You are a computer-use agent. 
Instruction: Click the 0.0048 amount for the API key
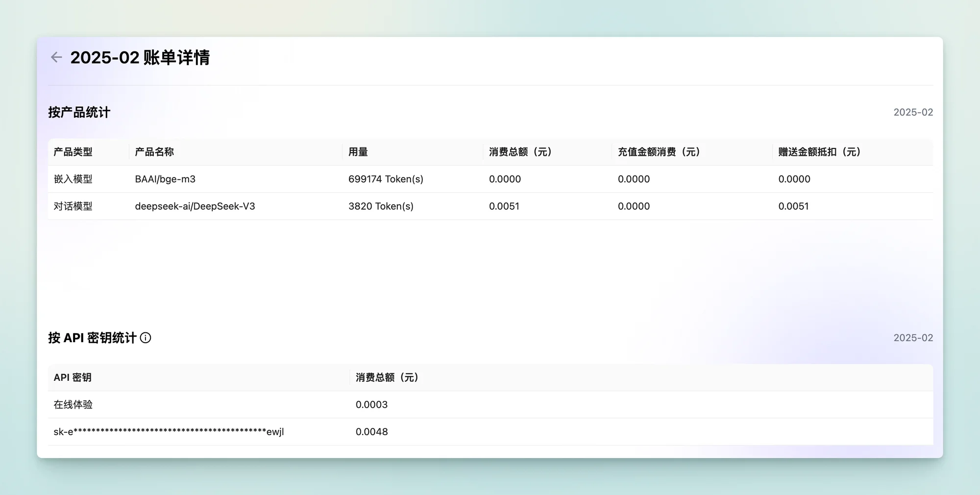(371, 432)
